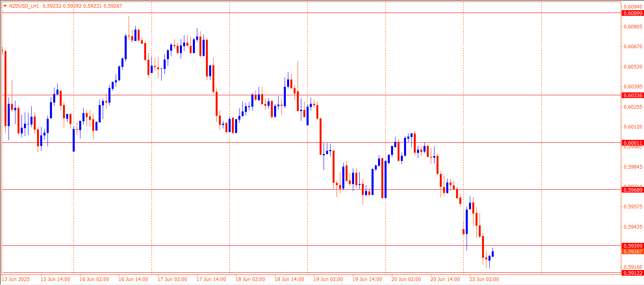Click the 0.59292 high value in header
The height and width of the screenshot is (285, 644).
(x=71, y=6)
